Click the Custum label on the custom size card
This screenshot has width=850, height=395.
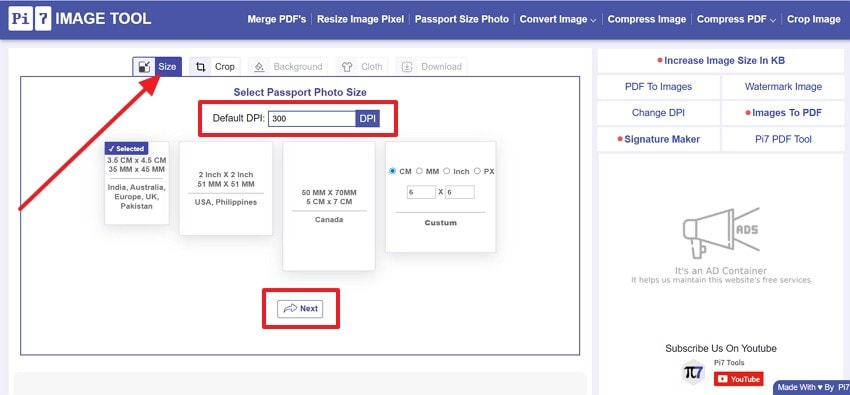click(441, 223)
